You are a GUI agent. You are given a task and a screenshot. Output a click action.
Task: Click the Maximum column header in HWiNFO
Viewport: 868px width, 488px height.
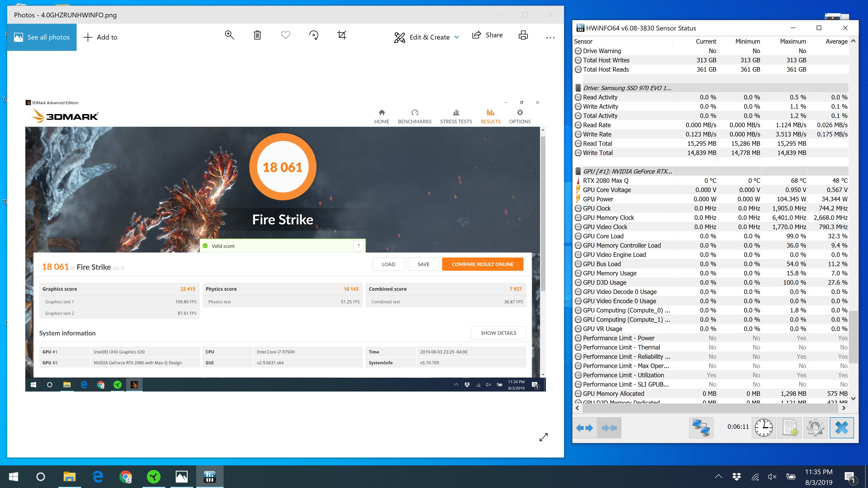pos(785,41)
